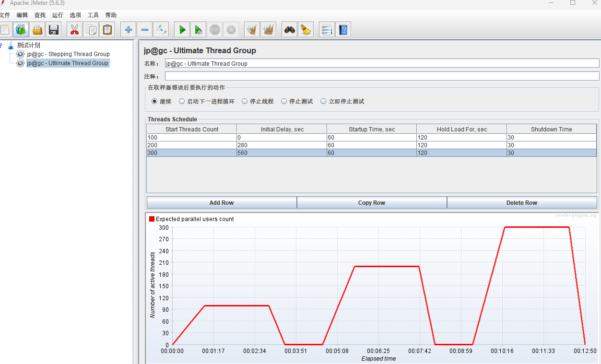The height and width of the screenshot is (364, 601).
Task: Open the 编辑 menu
Action: click(22, 15)
